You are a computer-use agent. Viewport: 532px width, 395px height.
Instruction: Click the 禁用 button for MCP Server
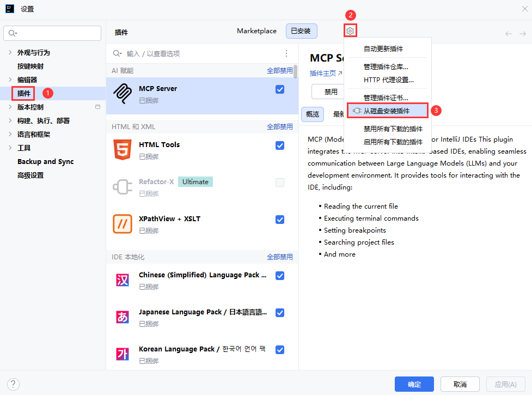coord(328,92)
